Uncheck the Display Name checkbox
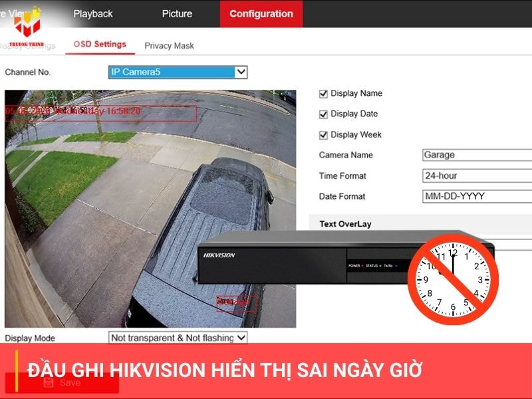Screen dimensions: 532x399 click(324, 93)
